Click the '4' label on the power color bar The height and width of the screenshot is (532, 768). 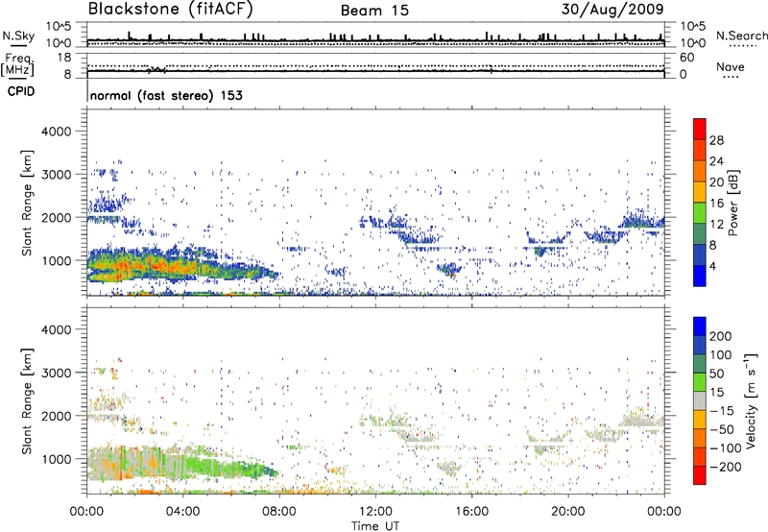coord(712,266)
